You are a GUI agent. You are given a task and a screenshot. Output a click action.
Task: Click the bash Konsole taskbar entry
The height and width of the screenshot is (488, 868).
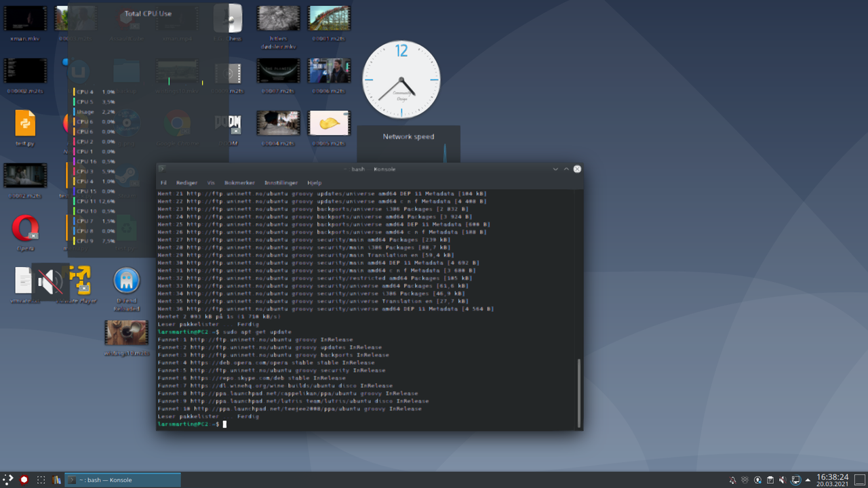click(x=122, y=479)
